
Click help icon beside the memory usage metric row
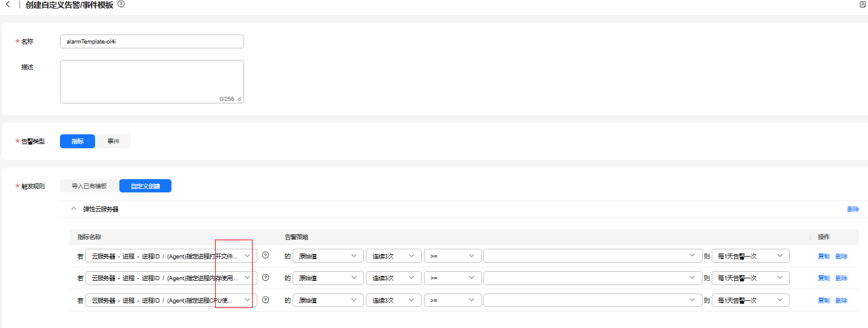(265, 278)
